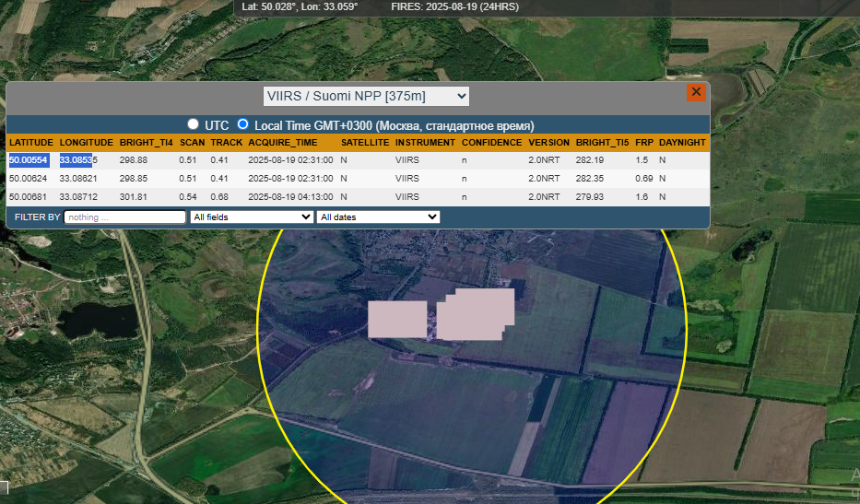This screenshot has width=860, height=504.
Task: Click brightness value 298.85
Action: (x=134, y=178)
